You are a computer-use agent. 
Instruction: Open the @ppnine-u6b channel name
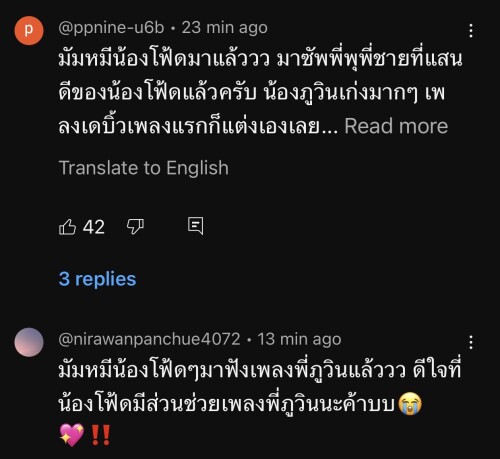click(111, 28)
